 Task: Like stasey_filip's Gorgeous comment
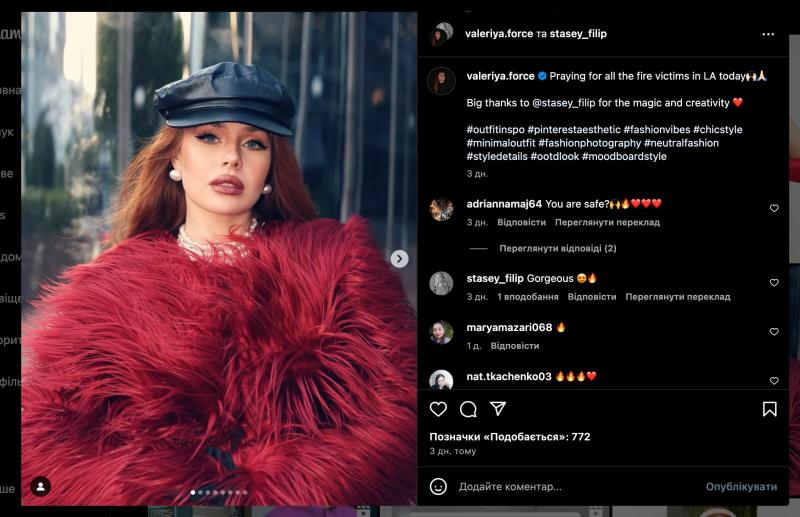(x=774, y=283)
